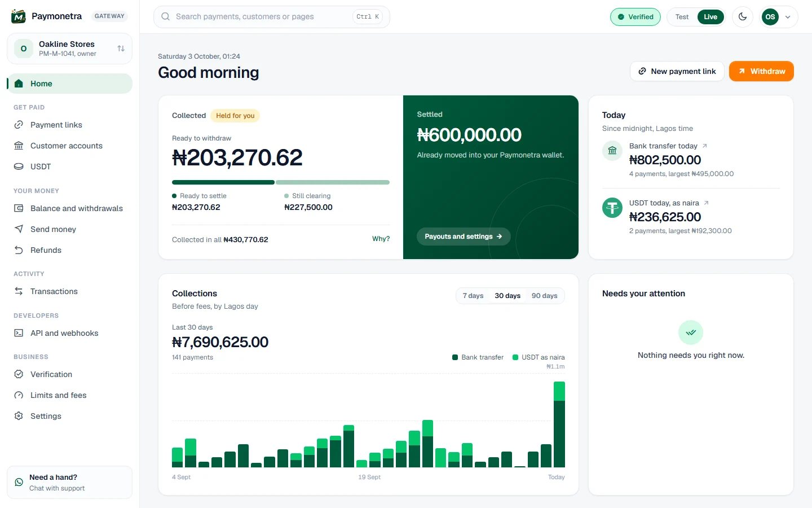Click the OS user avatar
This screenshot has height=508, width=812.
pos(770,17)
